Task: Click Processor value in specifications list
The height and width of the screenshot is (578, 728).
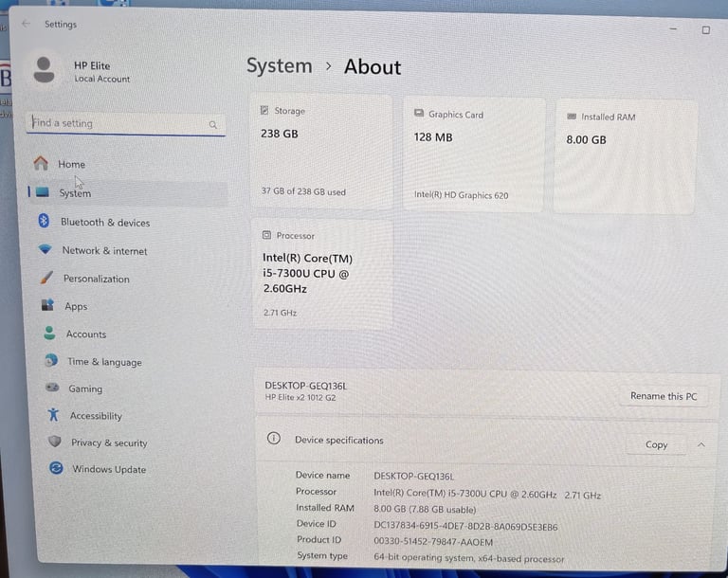Action: point(487,494)
